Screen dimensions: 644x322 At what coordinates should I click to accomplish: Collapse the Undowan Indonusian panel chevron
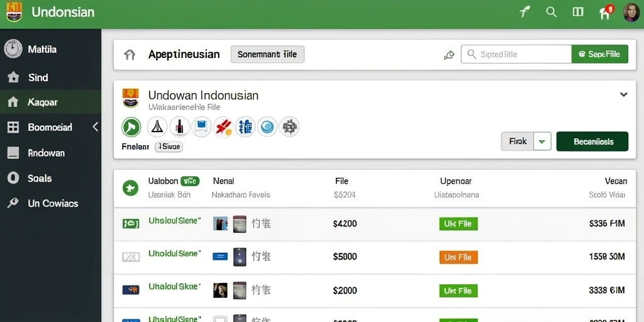(x=623, y=94)
